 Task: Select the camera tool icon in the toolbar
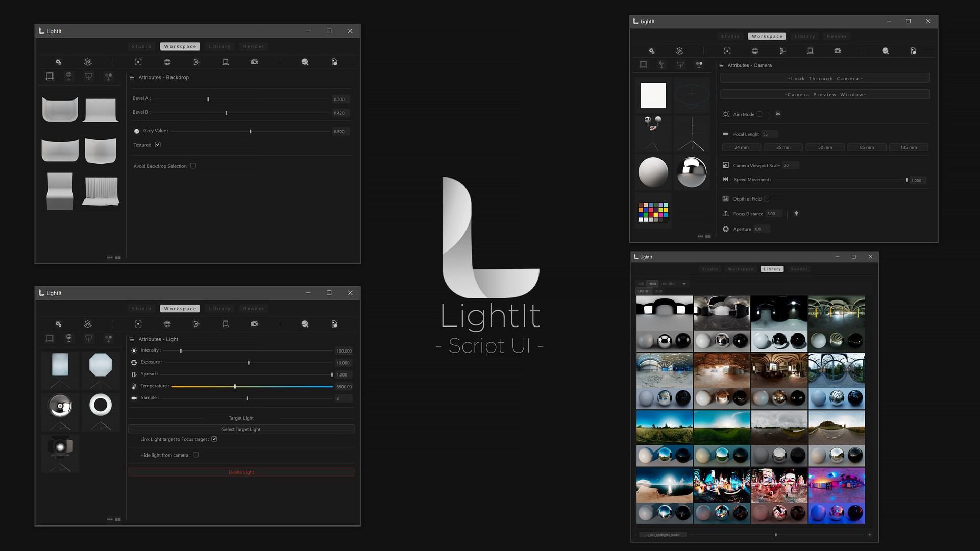(x=255, y=62)
